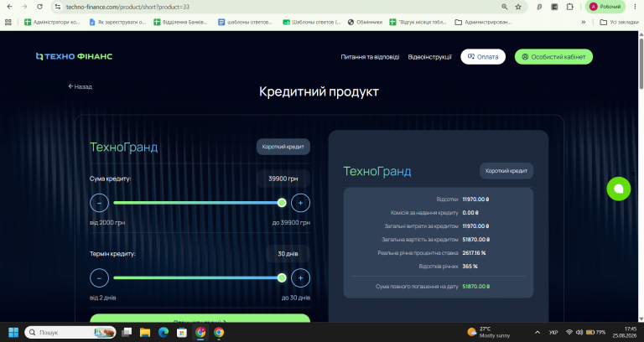The width and height of the screenshot is (644, 342).
Task: Open the Обмінники bookmark
Action: click(365, 22)
